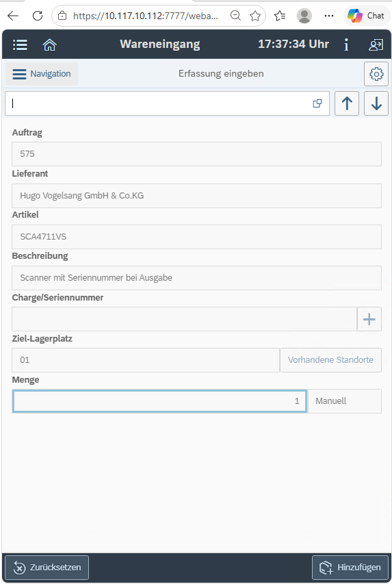
Task: Go to the home screen icon
Action: click(49, 45)
